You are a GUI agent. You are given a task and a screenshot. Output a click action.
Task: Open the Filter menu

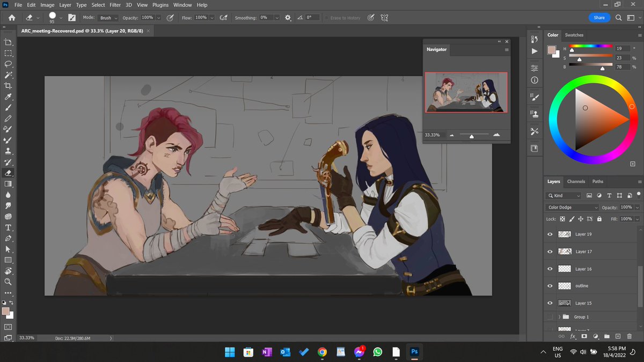click(x=115, y=5)
